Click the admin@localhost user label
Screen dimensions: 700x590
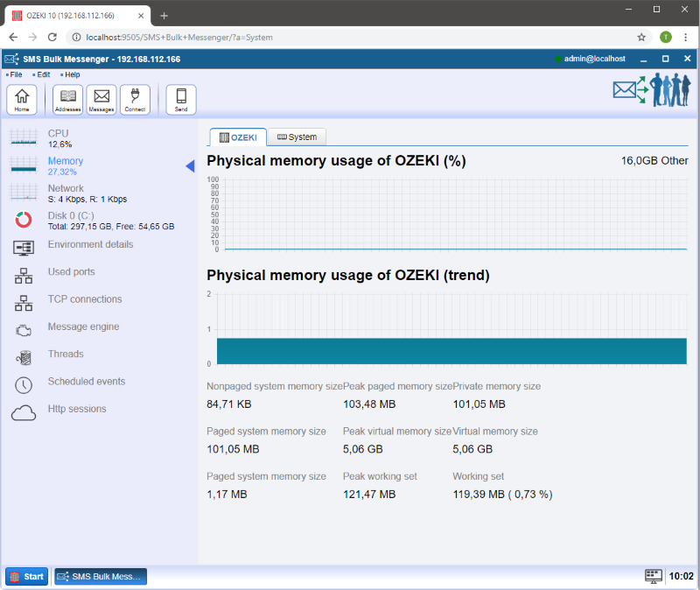[x=594, y=59]
